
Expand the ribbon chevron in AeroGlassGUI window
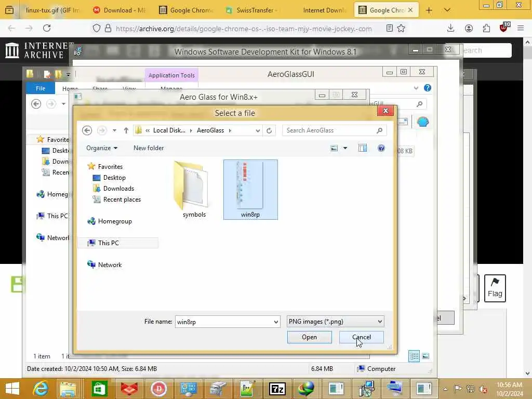[416, 88]
